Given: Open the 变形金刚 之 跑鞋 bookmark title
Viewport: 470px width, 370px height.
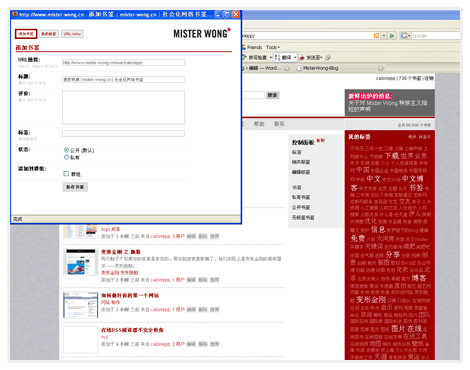Looking at the screenshot, I should point(121,252).
